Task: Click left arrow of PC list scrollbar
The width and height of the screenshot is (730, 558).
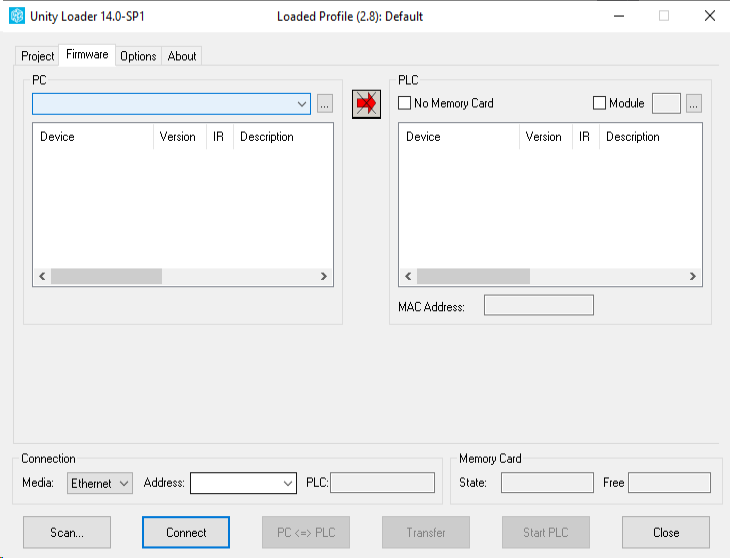Action: pos(42,276)
